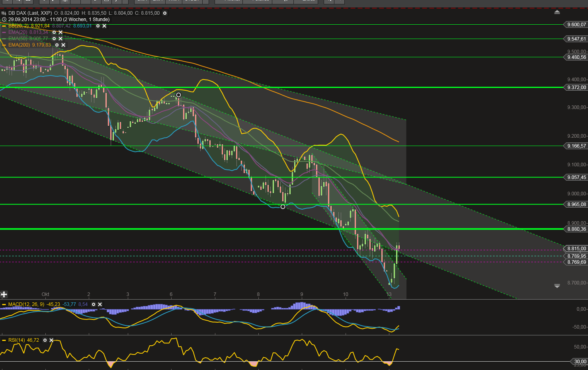
Task: Click the yellow MACD color marker
Action: tap(4, 304)
